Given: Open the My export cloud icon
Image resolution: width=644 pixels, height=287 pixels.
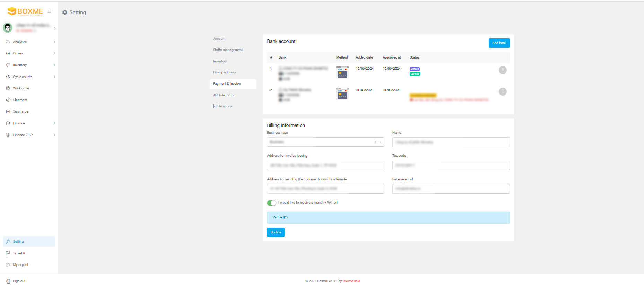Looking at the screenshot, I should click(x=8, y=265).
